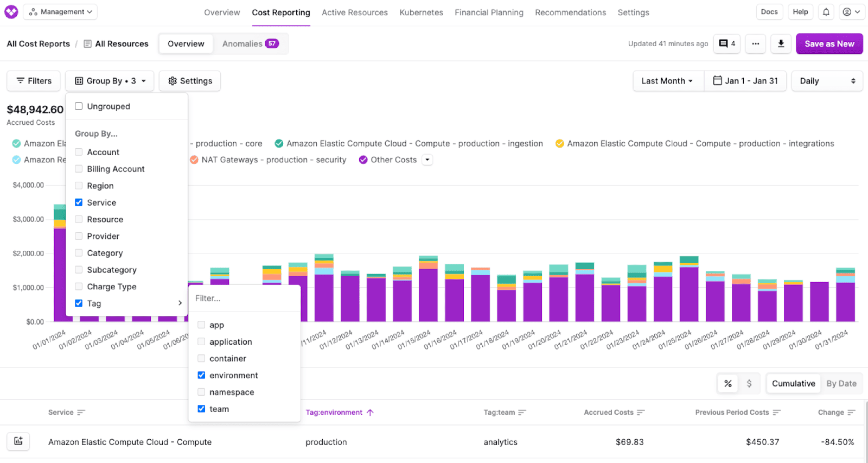868x463 pixels.
Task: Go to the Overview nav tab
Action: pos(222,12)
